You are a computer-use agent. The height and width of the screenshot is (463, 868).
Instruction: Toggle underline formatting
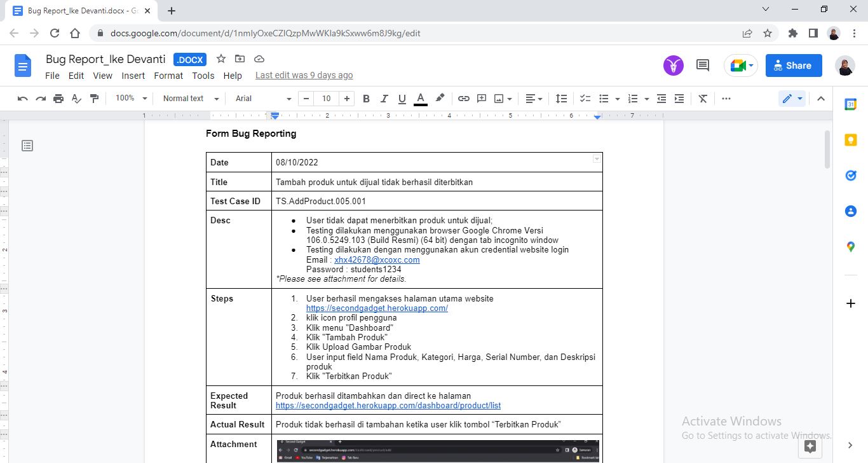pos(402,99)
